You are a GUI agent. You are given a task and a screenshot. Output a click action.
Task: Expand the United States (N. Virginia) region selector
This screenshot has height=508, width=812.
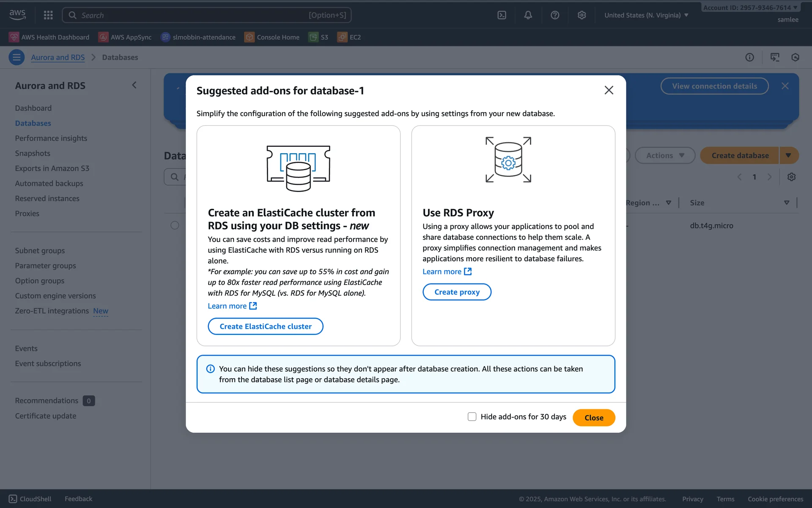click(646, 15)
